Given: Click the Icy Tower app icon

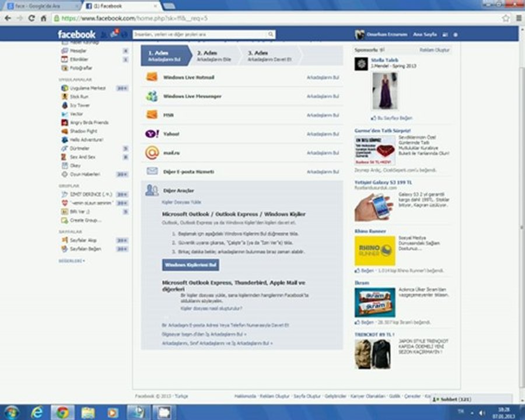Looking at the screenshot, I should click(x=65, y=105).
